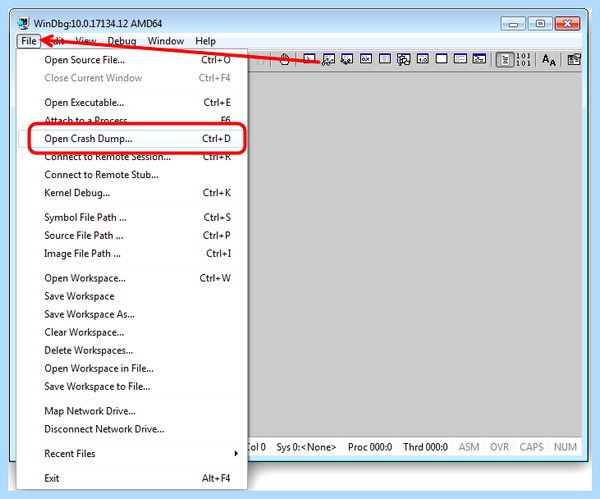
Task: Choose Connect to Remote Session entry
Action: pos(132,157)
